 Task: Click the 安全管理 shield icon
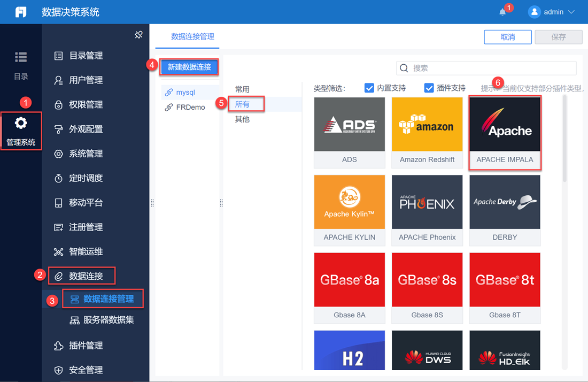coord(58,370)
